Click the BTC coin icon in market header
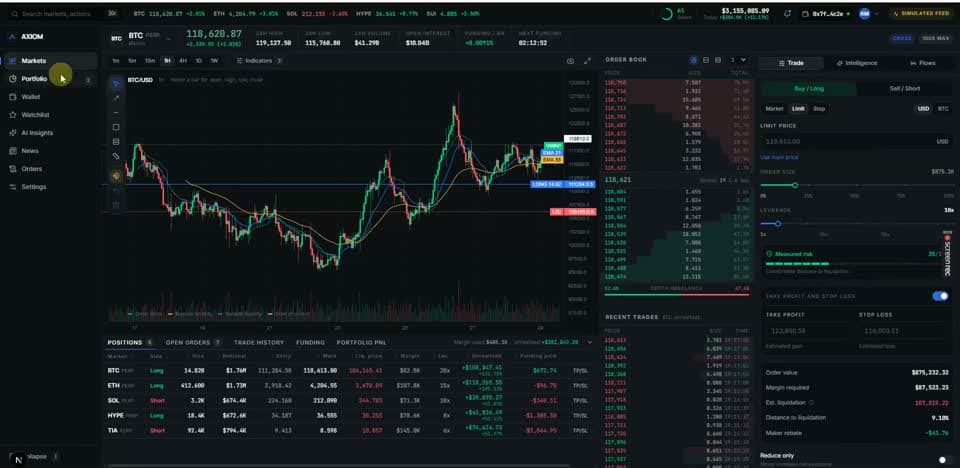The height and width of the screenshot is (468, 960). [x=116, y=38]
